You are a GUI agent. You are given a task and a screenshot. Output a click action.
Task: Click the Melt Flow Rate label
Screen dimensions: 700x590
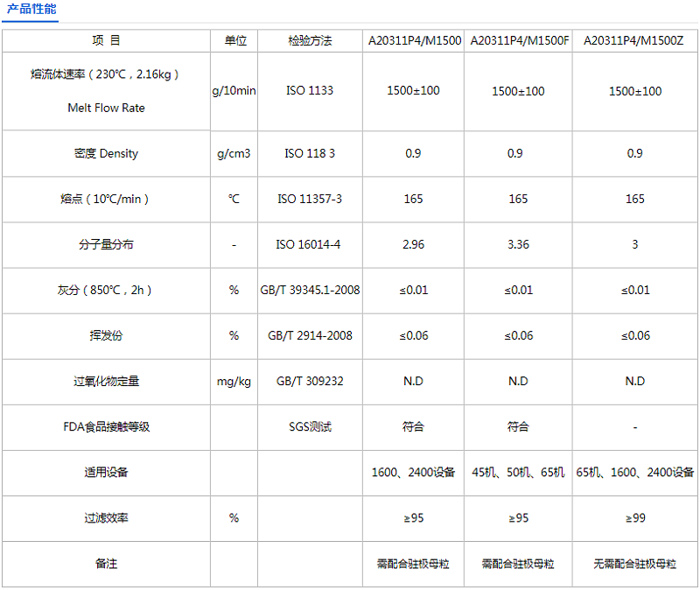click(107, 109)
